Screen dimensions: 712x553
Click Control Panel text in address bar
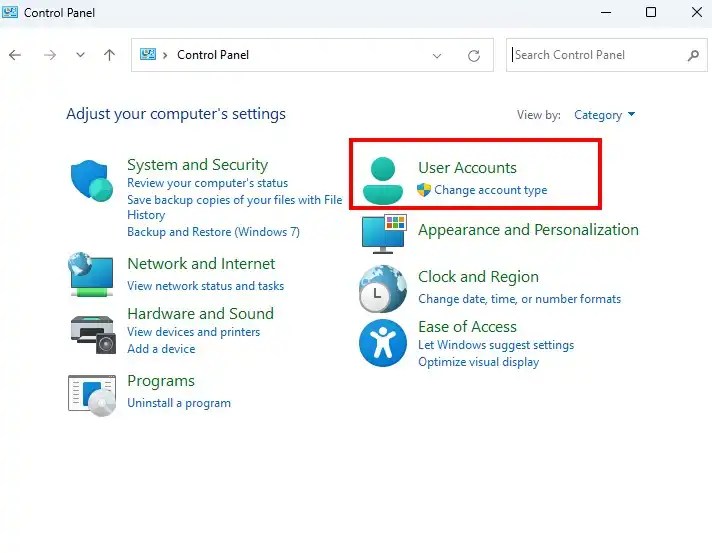click(213, 55)
